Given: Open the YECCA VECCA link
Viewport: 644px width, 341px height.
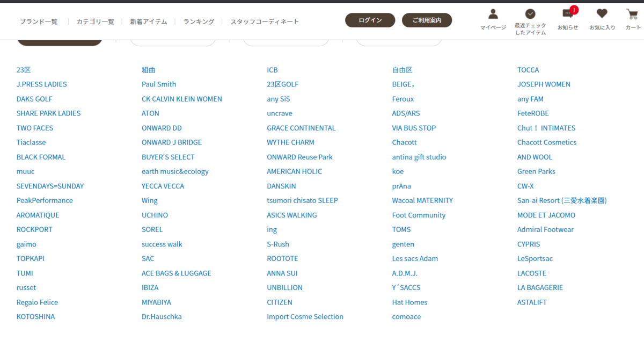Looking at the screenshot, I should coord(163,186).
